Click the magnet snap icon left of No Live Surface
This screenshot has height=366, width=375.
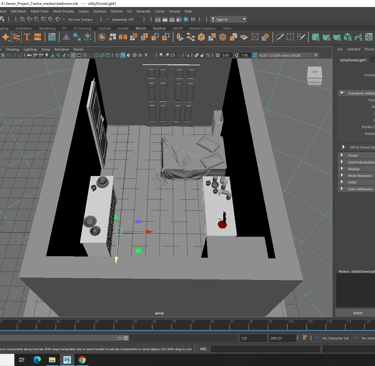point(58,19)
